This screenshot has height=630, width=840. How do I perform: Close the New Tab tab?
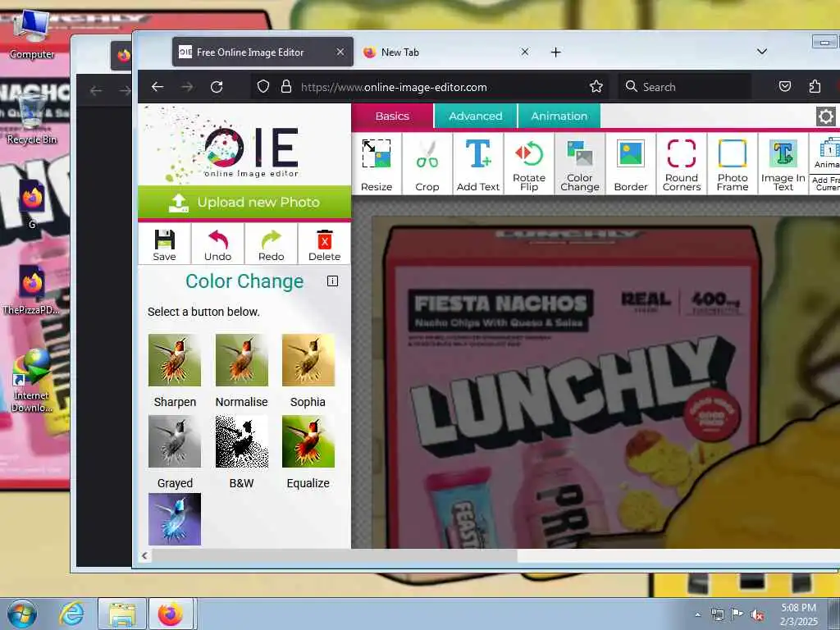(x=525, y=52)
